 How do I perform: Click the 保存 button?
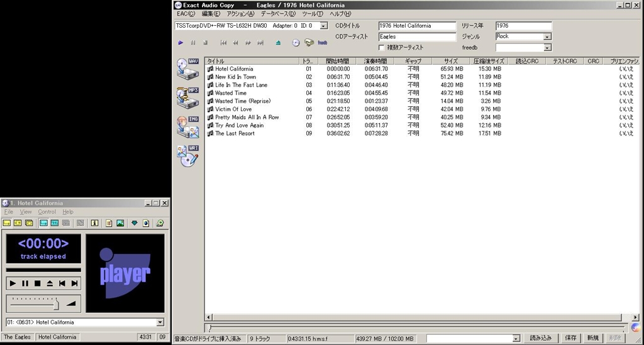click(570, 337)
